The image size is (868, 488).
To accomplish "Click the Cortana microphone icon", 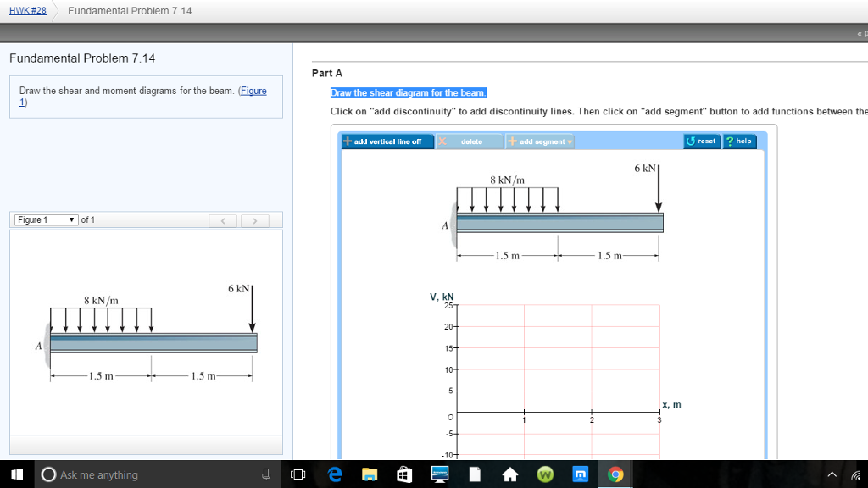I will coord(266,474).
